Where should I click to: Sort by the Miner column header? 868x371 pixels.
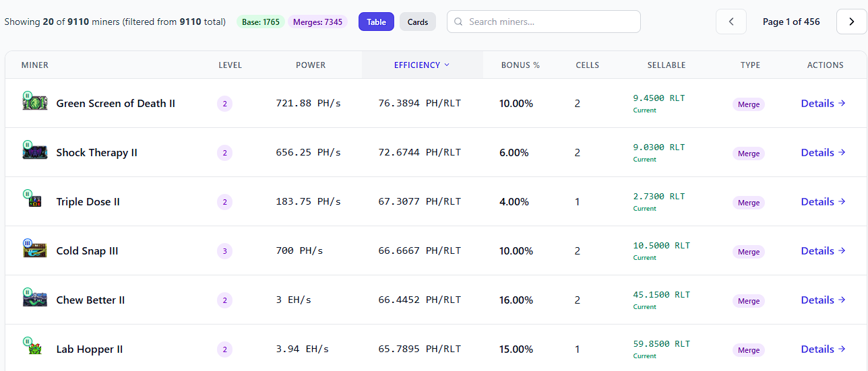click(x=35, y=65)
